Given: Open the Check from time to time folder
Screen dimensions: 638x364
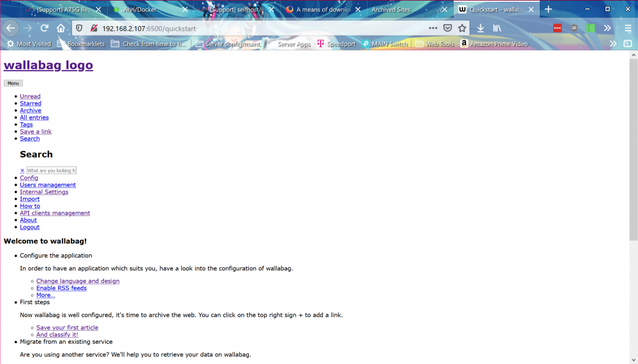Looking at the screenshot, I should [x=149, y=43].
